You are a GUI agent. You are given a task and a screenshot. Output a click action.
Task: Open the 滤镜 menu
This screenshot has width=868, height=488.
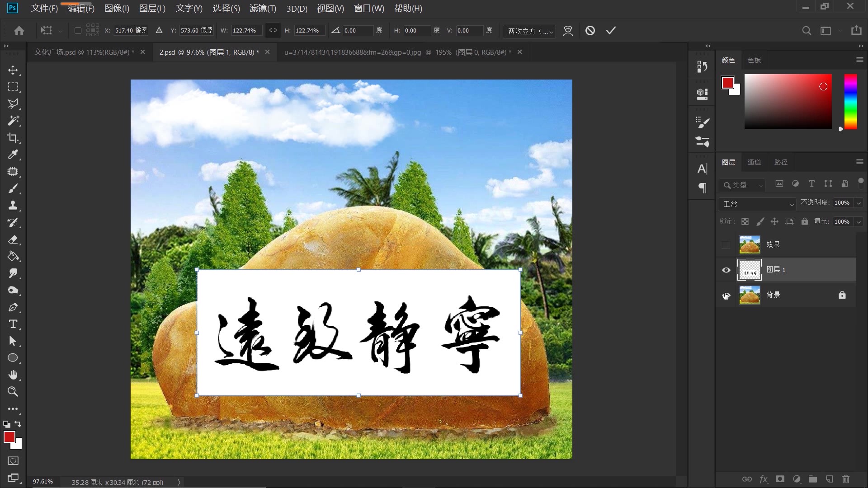[263, 9]
